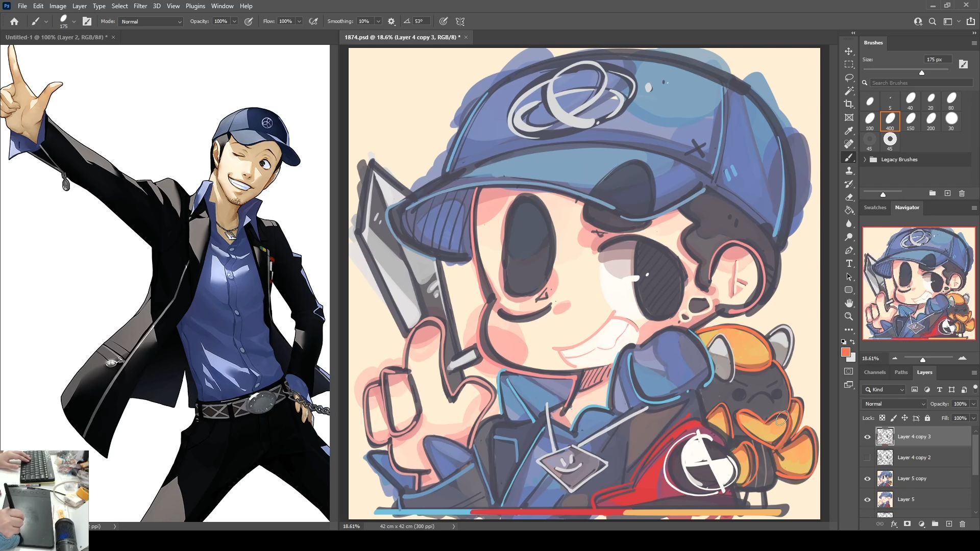980x551 pixels.
Task: Open layer filter Kind dropdown
Action: pos(885,389)
